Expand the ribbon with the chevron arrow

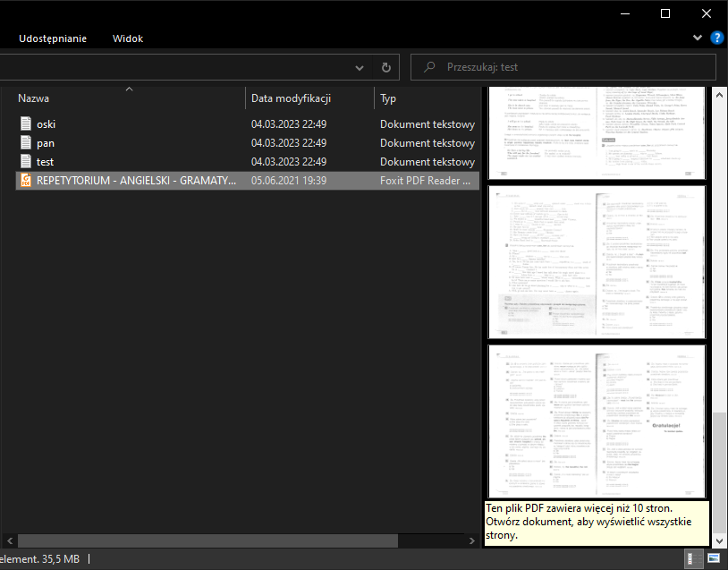pyautogui.click(x=698, y=38)
